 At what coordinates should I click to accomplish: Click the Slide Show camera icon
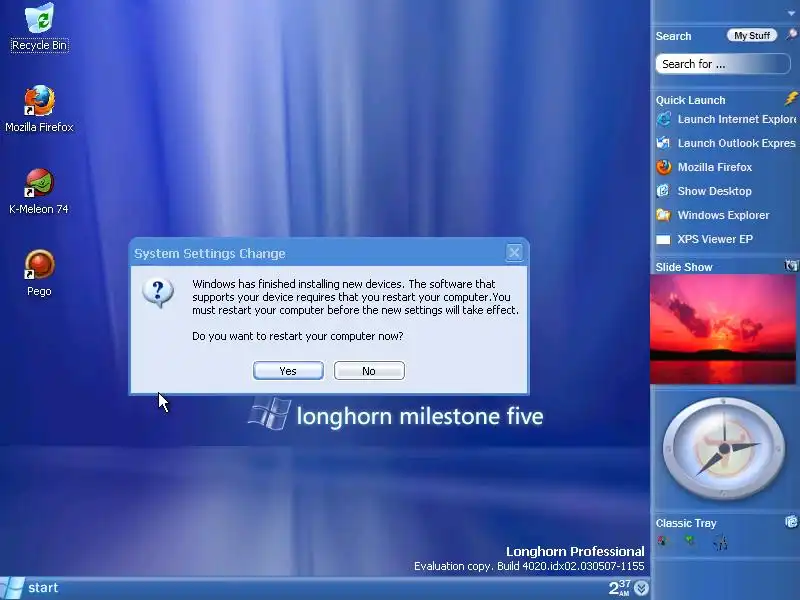point(791,265)
